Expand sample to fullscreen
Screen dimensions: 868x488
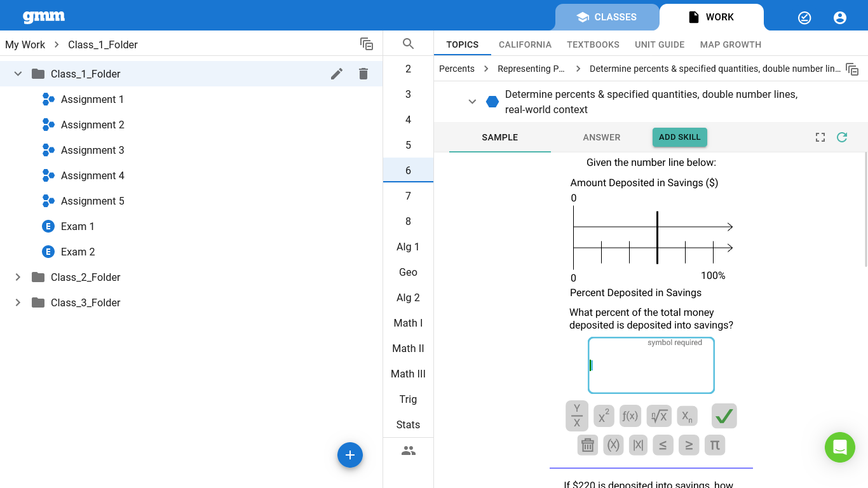[x=820, y=137]
